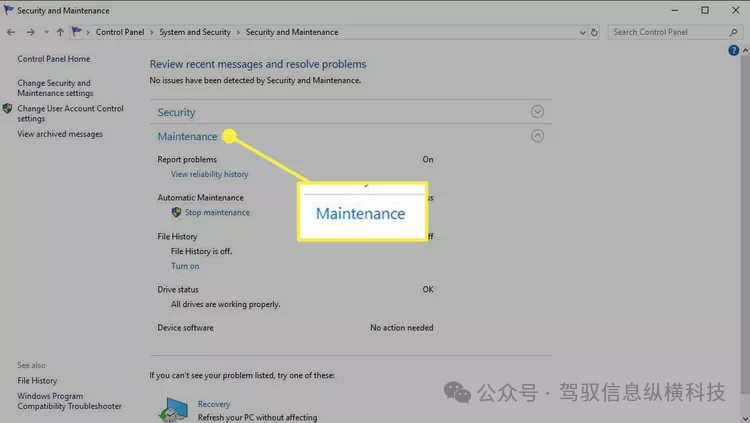Screen dimensions: 750x423
Task: Open File History under See also
Action: coord(37,381)
